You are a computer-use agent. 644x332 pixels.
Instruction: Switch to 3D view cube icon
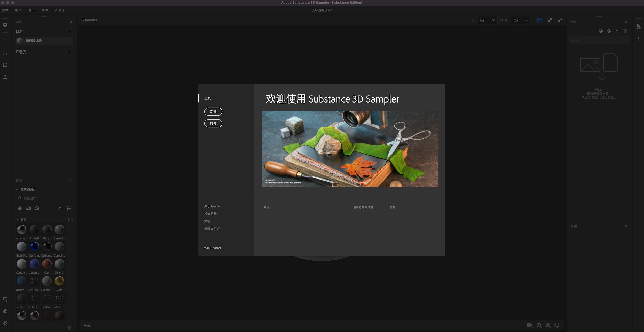click(x=540, y=20)
